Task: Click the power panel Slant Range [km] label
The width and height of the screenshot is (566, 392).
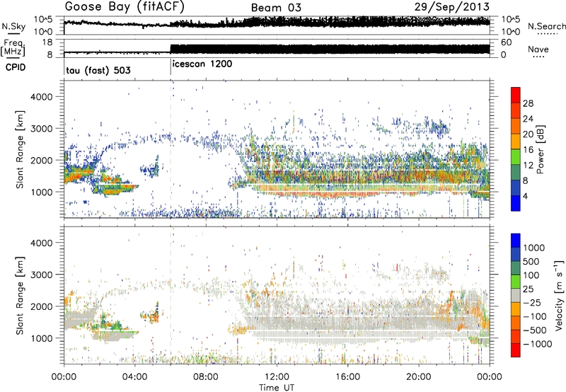Action: (20, 149)
